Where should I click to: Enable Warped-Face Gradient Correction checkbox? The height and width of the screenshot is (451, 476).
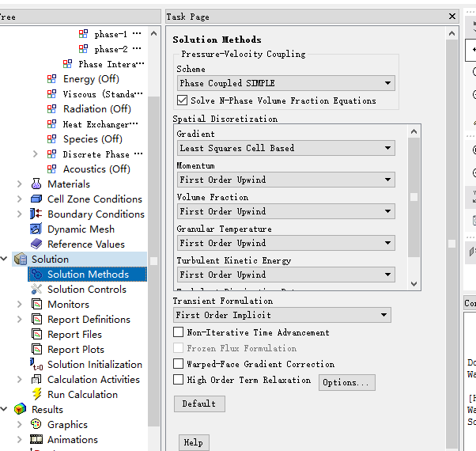click(179, 364)
